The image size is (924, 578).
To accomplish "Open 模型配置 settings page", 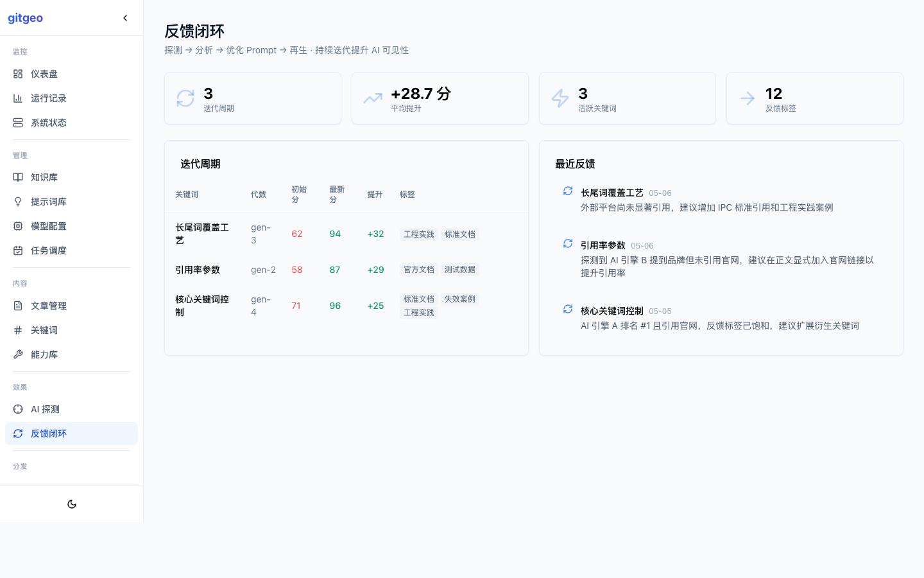I will [x=71, y=226].
